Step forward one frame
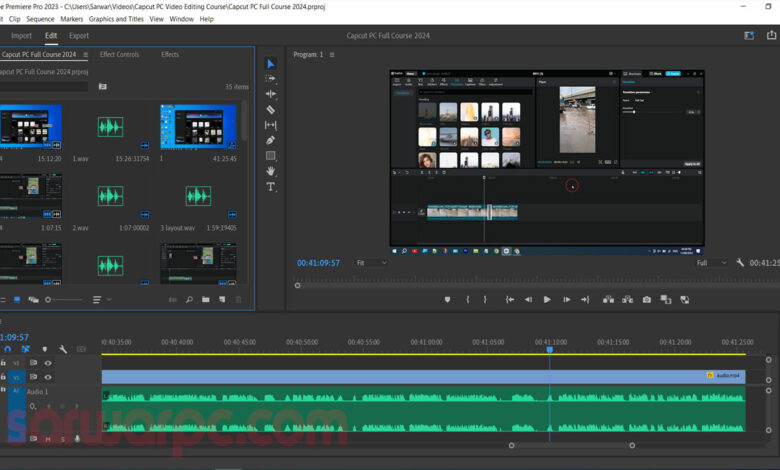This screenshot has width=780, height=470. (x=566, y=299)
